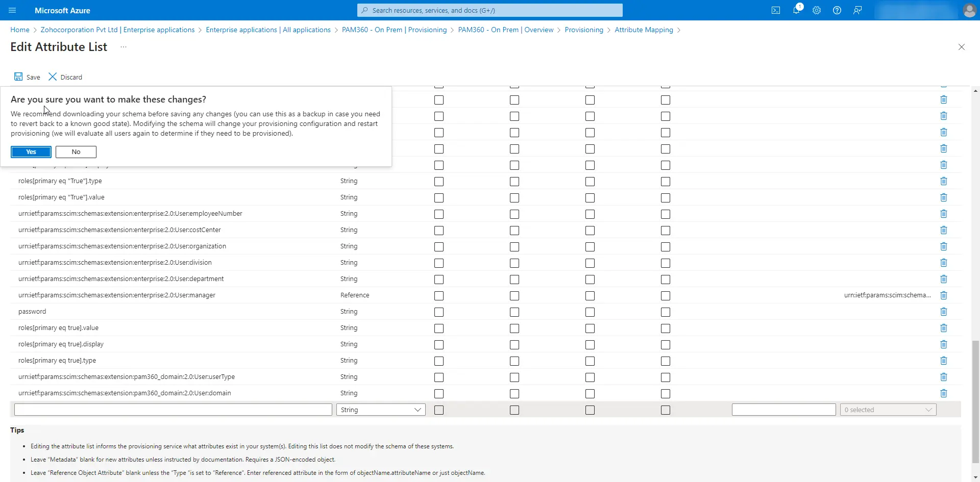Delete the manager attribute row
The width and height of the screenshot is (980, 482).
[x=944, y=295]
